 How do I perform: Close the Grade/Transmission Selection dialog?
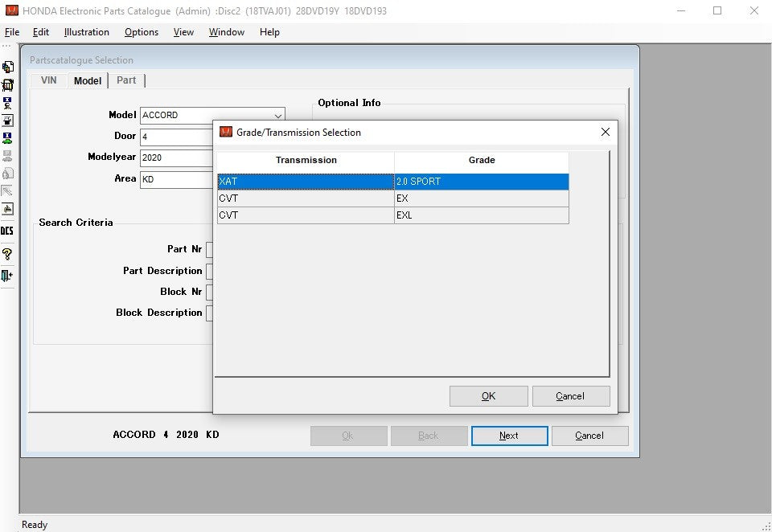point(606,133)
